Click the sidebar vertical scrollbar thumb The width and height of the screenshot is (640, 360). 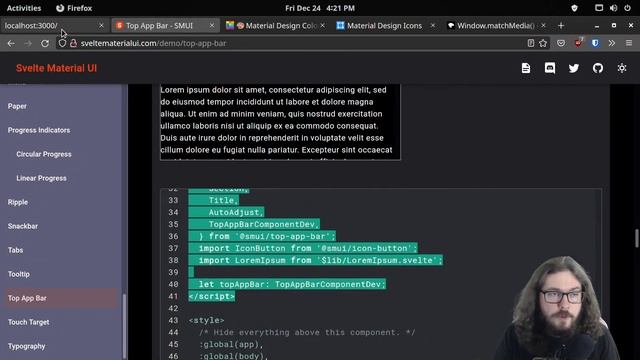pyautogui.click(x=124, y=326)
